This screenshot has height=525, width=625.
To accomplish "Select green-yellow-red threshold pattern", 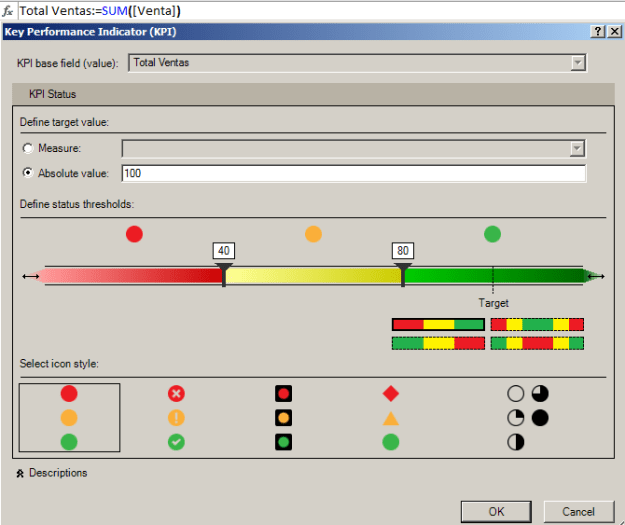I will click(x=438, y=343).
